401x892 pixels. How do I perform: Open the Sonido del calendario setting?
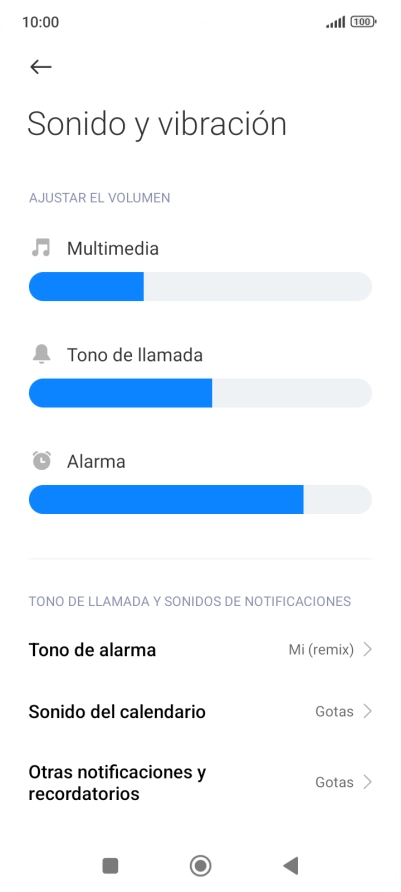click(x=200, y=711)
